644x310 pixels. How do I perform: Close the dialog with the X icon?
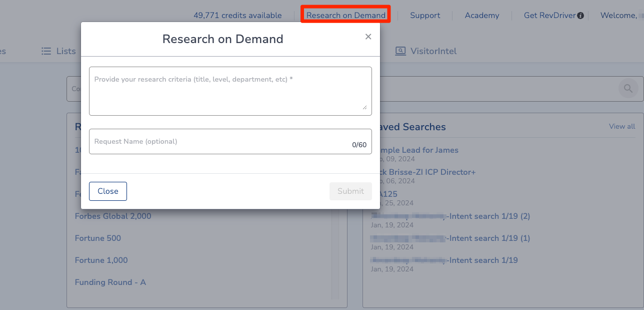[x=368, y=37]
